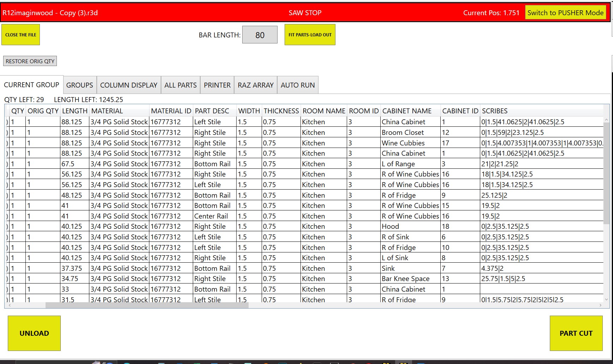Viewport: 613px width, 364px height.
Task: Click the horizontal scrollbar thumb
Action: pos(147,305)
